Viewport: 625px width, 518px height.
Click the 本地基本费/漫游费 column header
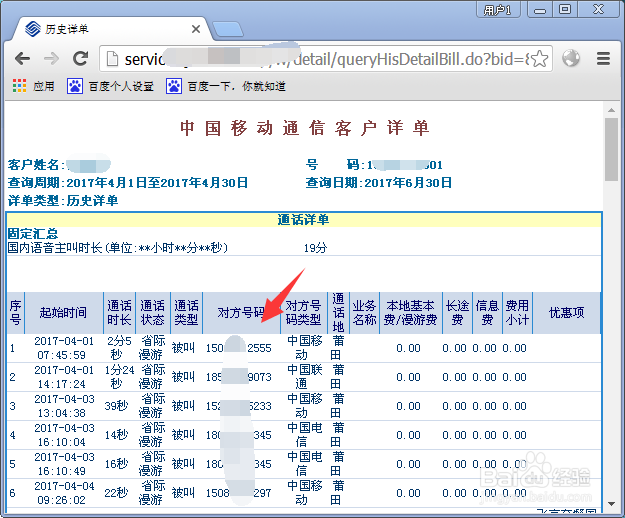(411, 313)
